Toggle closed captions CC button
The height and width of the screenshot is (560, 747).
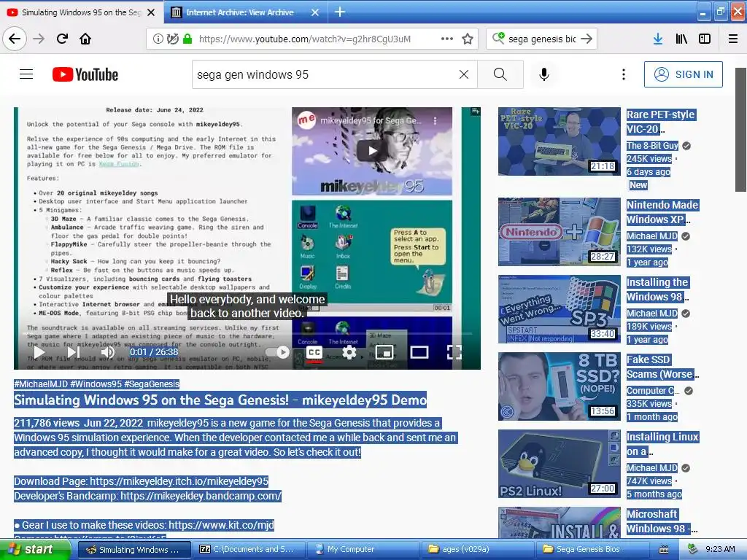click(314, 352)
